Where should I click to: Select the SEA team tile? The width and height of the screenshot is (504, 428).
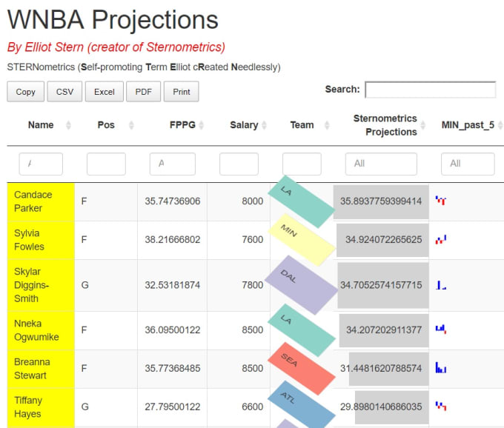302,369
